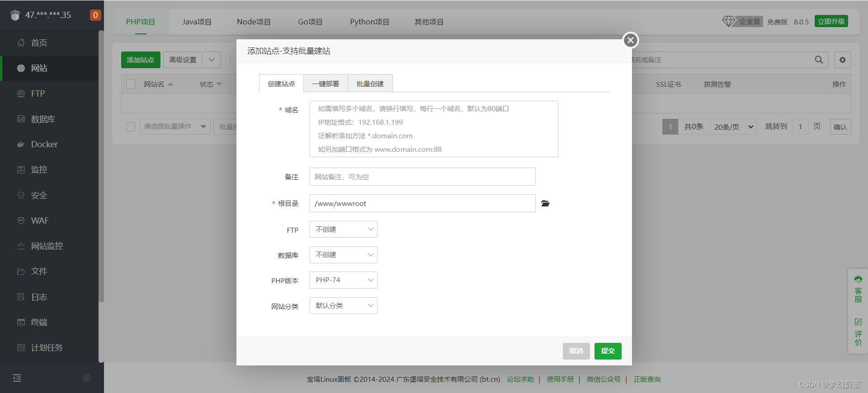Click the 客服 customer service widget

click(x=858, y=289)
